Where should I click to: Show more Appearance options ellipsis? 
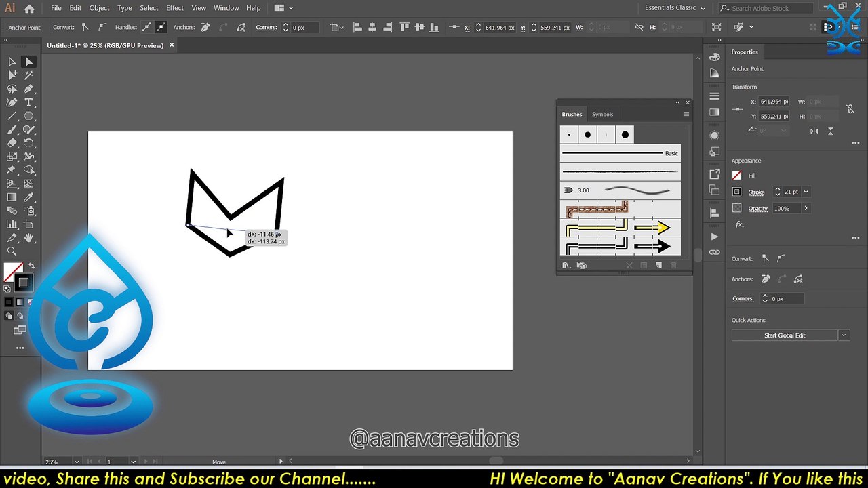coord(855,237)
